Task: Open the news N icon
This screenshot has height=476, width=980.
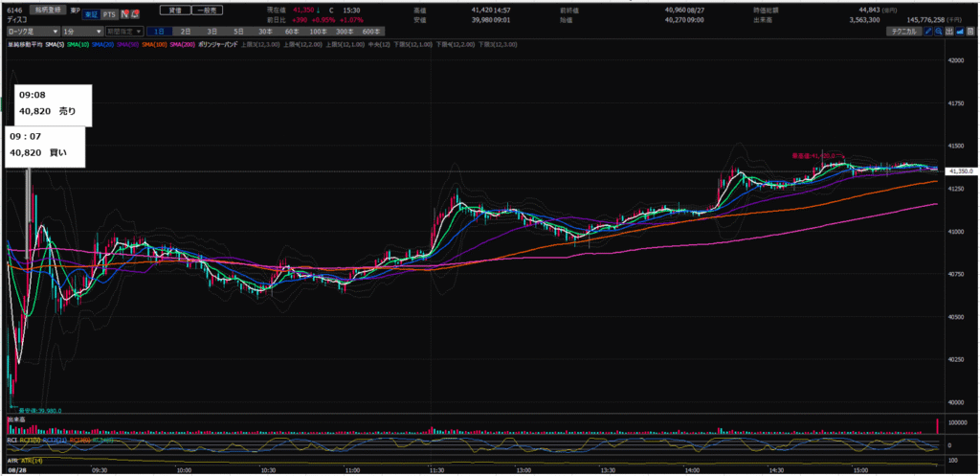Action: [123, 14]
